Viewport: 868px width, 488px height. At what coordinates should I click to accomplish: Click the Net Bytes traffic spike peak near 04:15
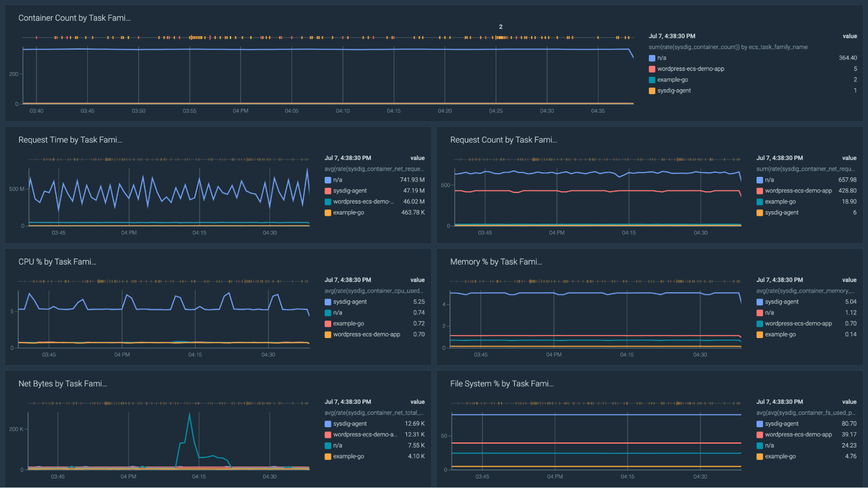coord(189,414)
